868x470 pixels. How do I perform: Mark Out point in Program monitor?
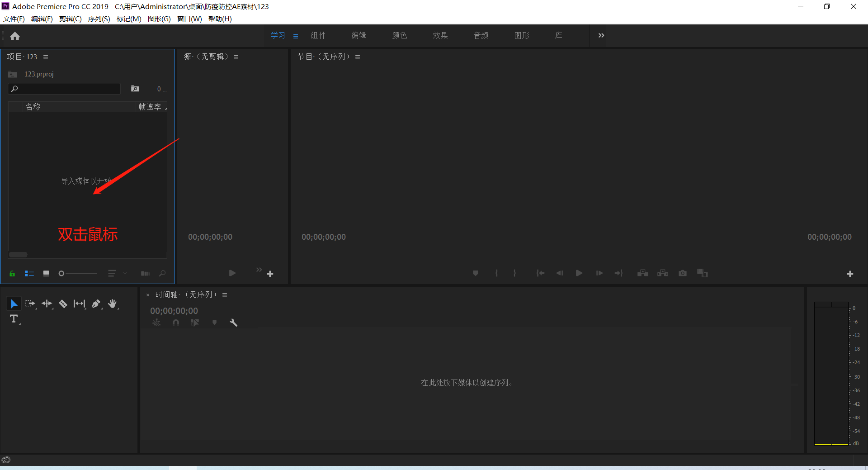tap(514, 273)
